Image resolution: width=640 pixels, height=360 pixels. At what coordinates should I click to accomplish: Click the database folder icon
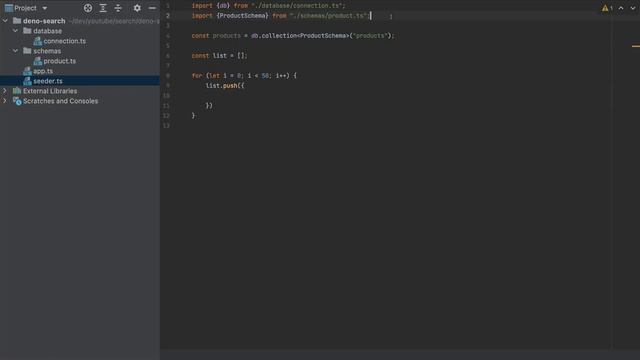pos(27,31)
